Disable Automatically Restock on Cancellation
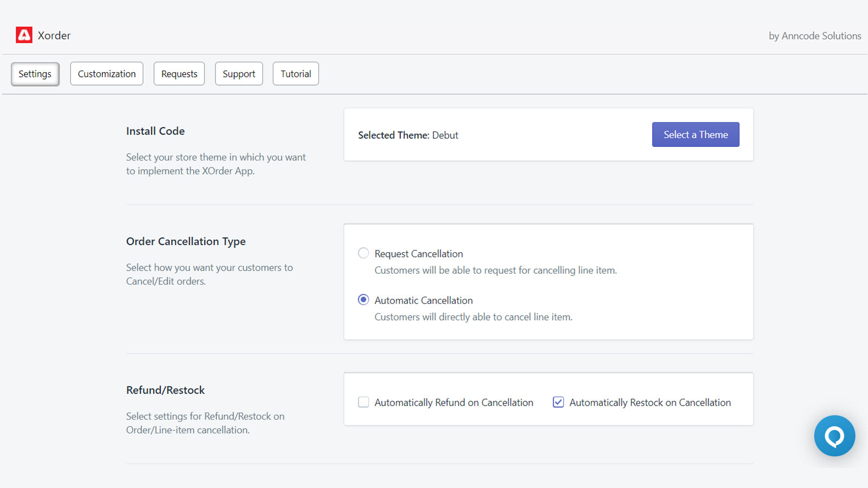The height and width of the screenshot is (488, 868). point(558,402)
